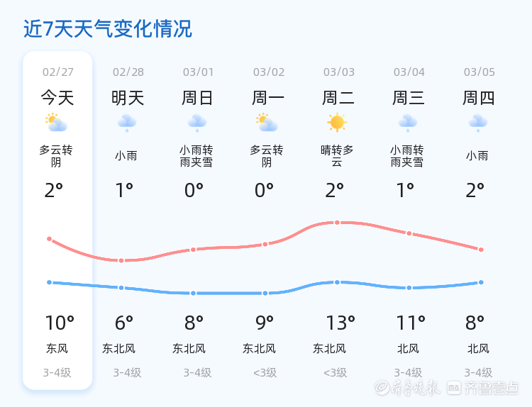Click the light rain icon for 02/28
The image size is (532, 407).
point(127,123)
